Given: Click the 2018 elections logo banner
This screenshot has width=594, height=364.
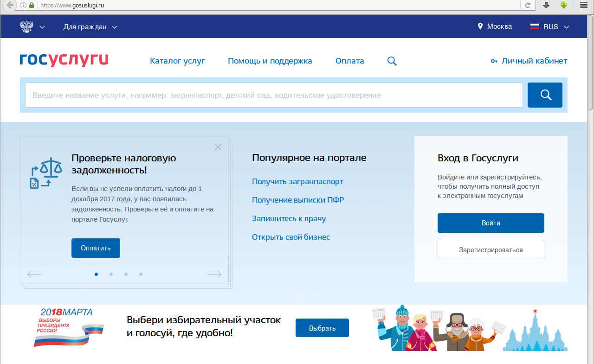Looking at the screenshot, I should click(69, 327).
